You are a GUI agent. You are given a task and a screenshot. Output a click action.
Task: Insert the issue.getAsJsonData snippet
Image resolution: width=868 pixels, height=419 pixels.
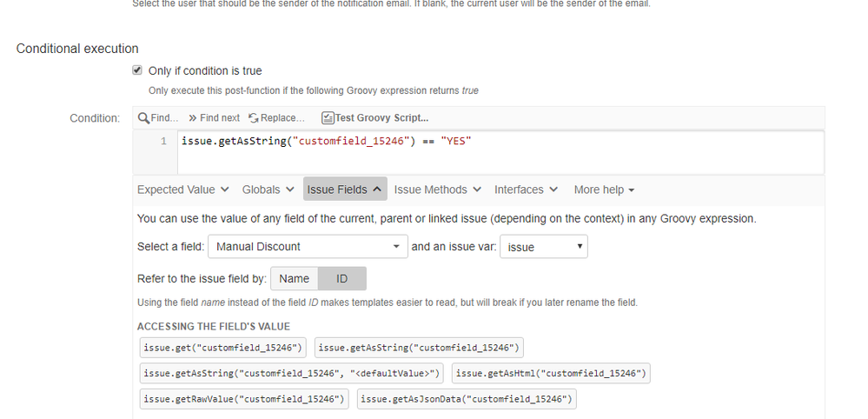pos(467,398)
